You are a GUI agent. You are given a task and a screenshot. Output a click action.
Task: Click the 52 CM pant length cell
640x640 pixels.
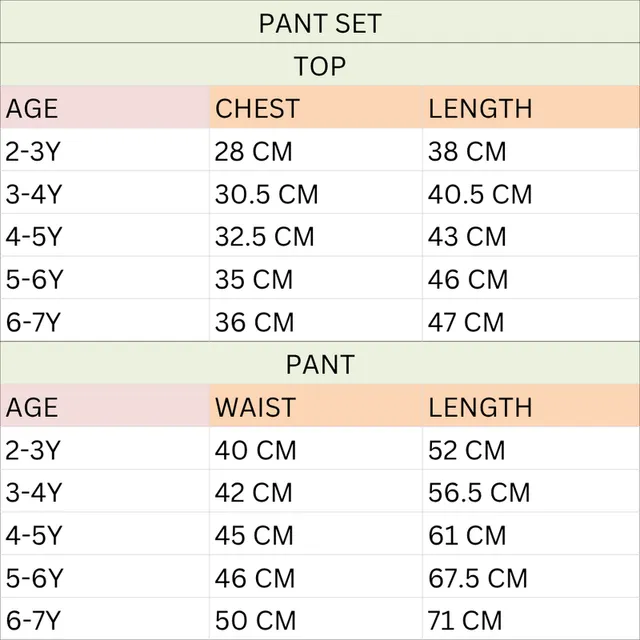pyautogui.click(x=531, y=449)
